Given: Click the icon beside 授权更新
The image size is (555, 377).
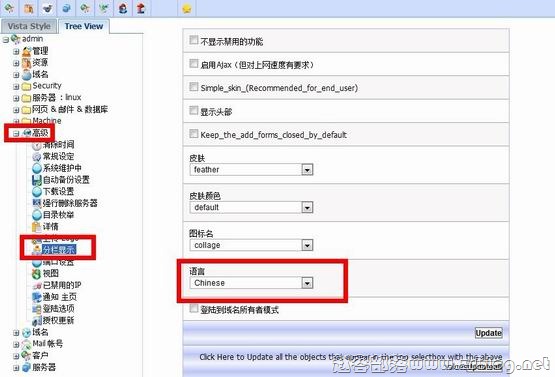Looking at the screenshot, I should [37, 321].
